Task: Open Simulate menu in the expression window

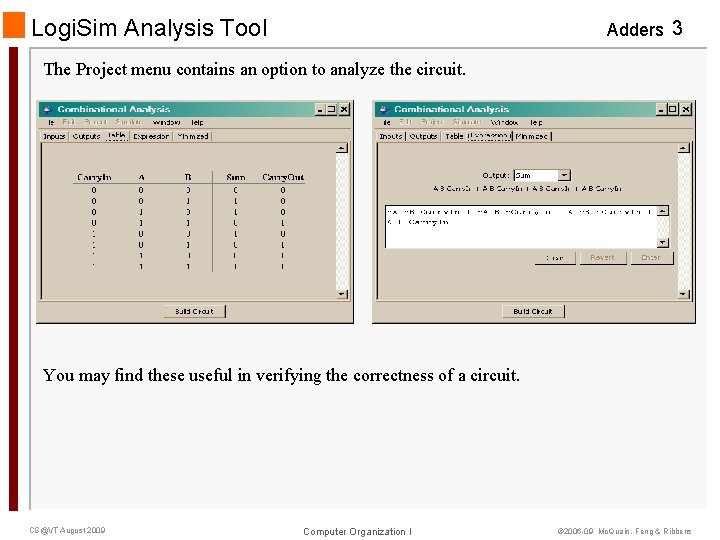Action: tap(467, 122)
